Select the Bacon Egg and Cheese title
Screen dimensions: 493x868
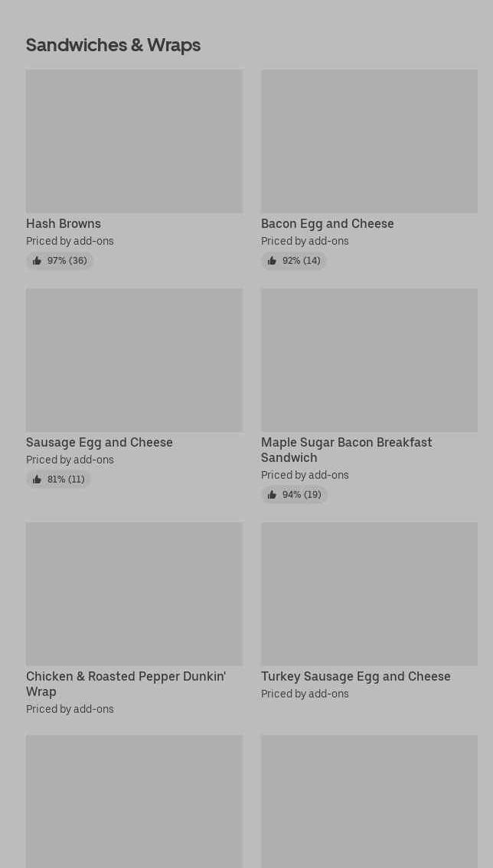point(328,223)
